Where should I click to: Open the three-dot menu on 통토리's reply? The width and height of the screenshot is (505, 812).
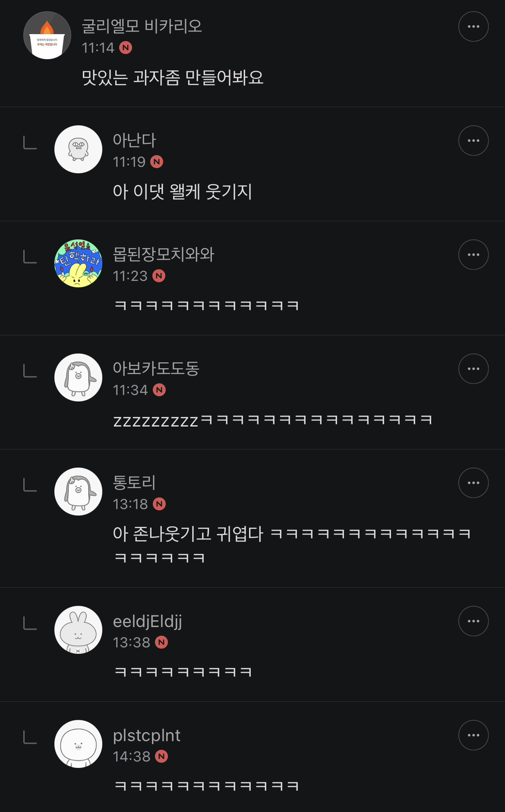coord(473,483)
